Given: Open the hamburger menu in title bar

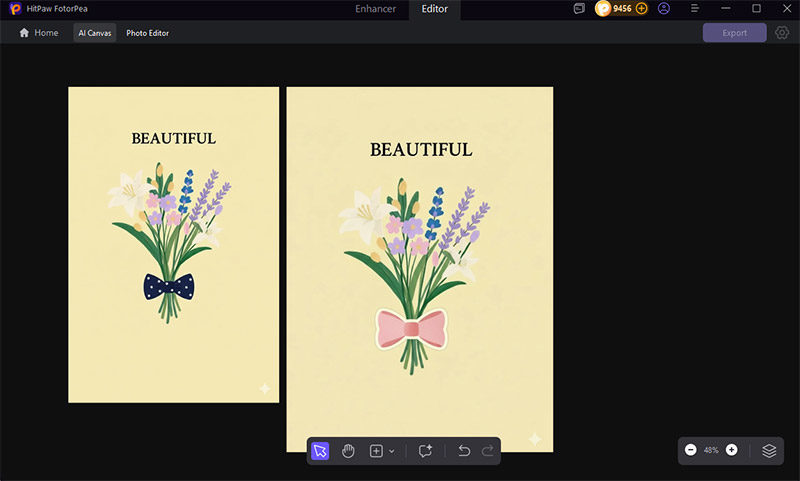Looking at the screenshot, I should [x=694, y=9].
